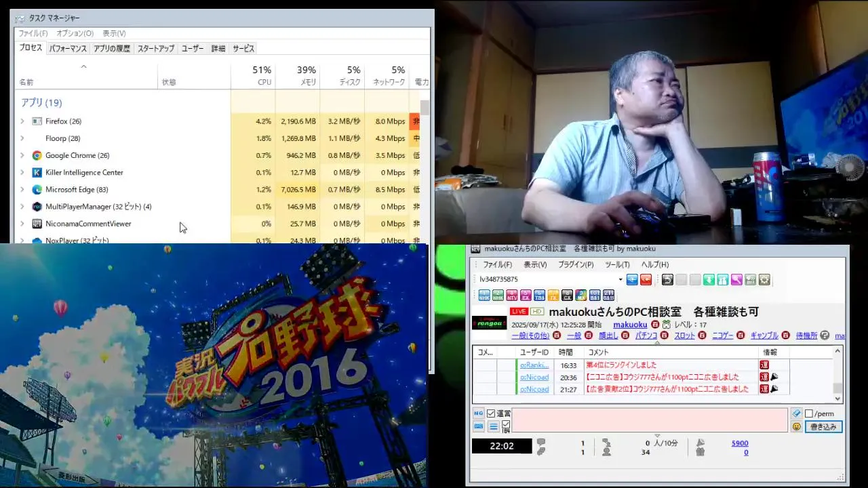
Task: Open ヘルプ(H) menu in comment viewer
Action: tap(655, 264)
